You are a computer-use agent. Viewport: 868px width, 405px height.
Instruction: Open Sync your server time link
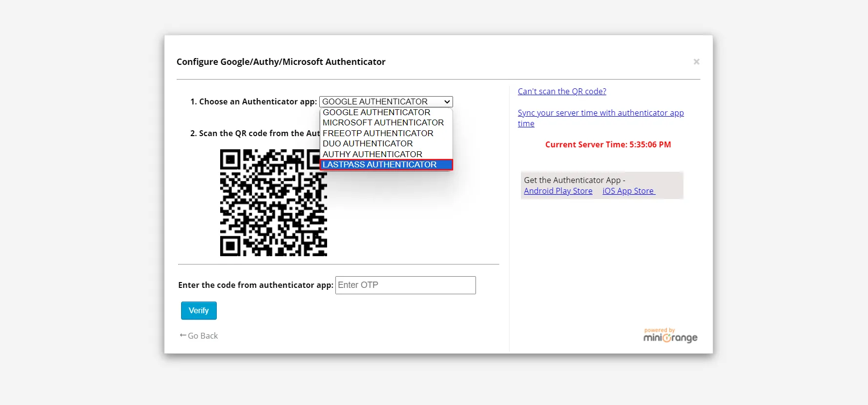(x=600, y=118)
